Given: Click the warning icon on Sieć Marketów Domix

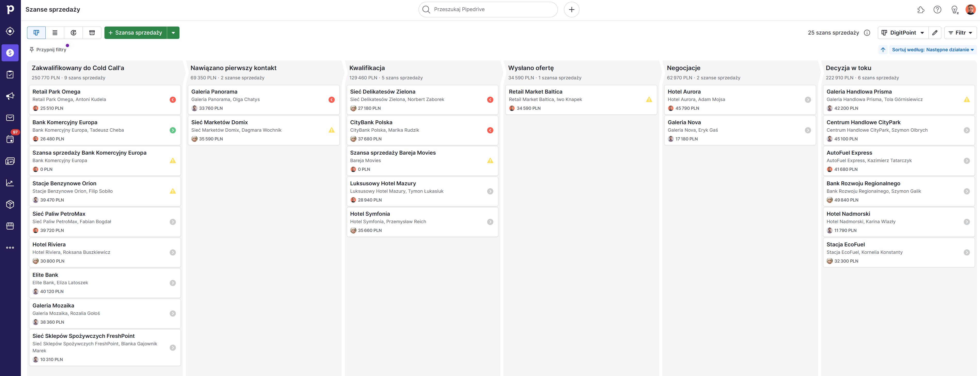Looking at the screenshot, I should (331, 130).
